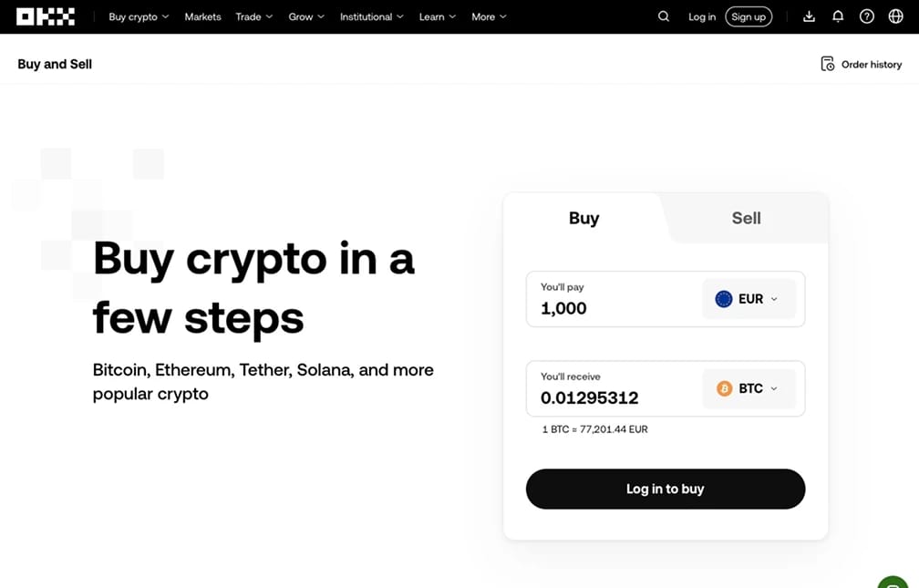
Task: Click the Order history clock icon
Action: click(x=827, y=64)
